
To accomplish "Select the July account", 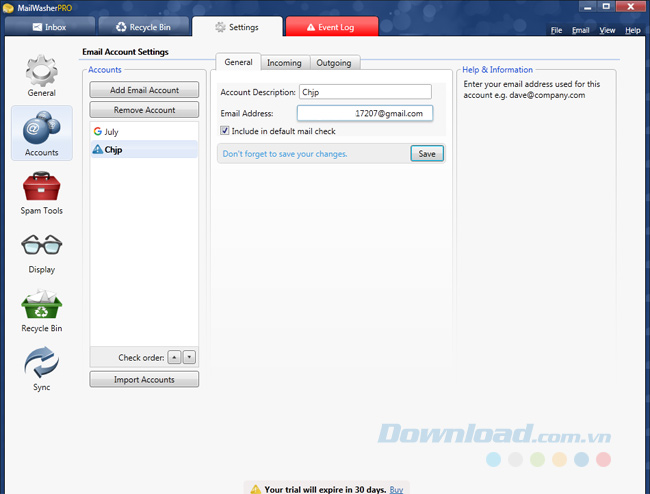I will (144, 131).
